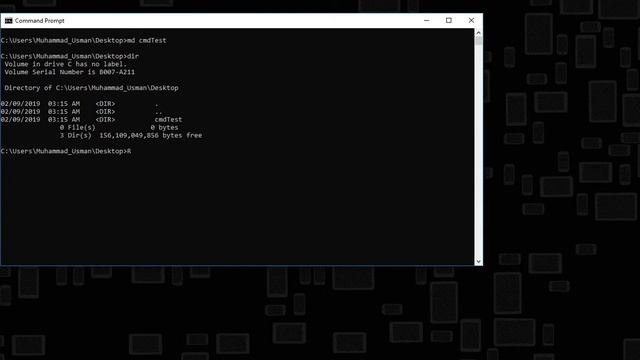
Task: Click the 'Directory of C:\Users\Muhammad_Usman\Desktop' line
Action: pos(91,88)
